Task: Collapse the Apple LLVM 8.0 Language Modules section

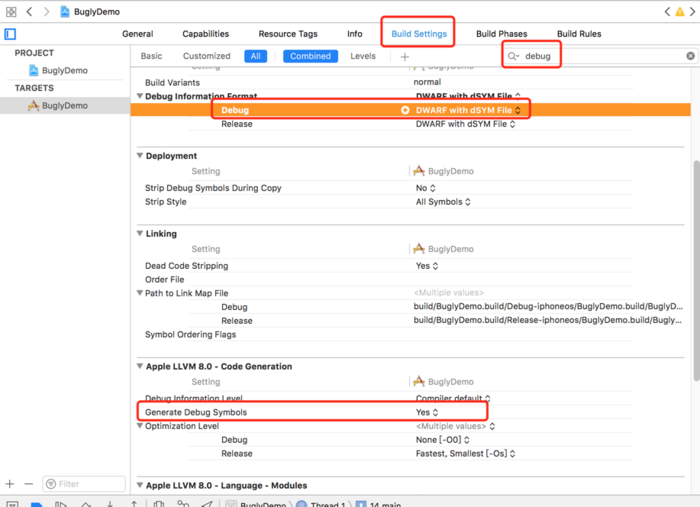Action: click(140, 485)
